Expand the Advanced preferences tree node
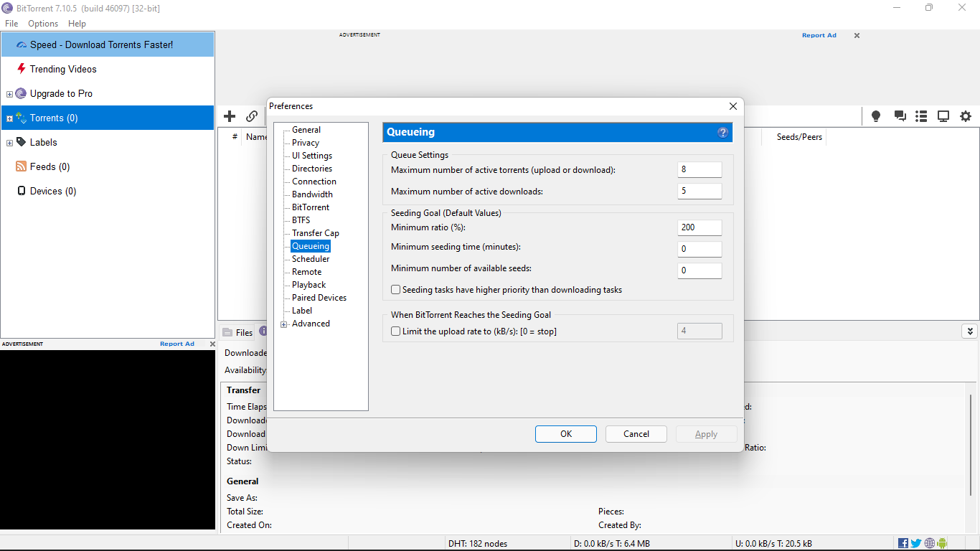This screenshot has width=980, height=551. click(284, 324)
